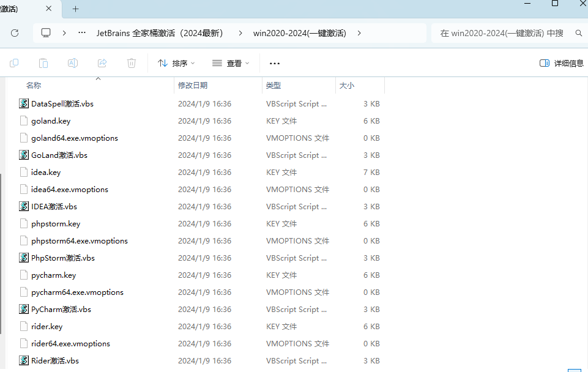
Task: Go to win2020-2024(一键激活) breadcrumb
Action: (x=300, y=33)
